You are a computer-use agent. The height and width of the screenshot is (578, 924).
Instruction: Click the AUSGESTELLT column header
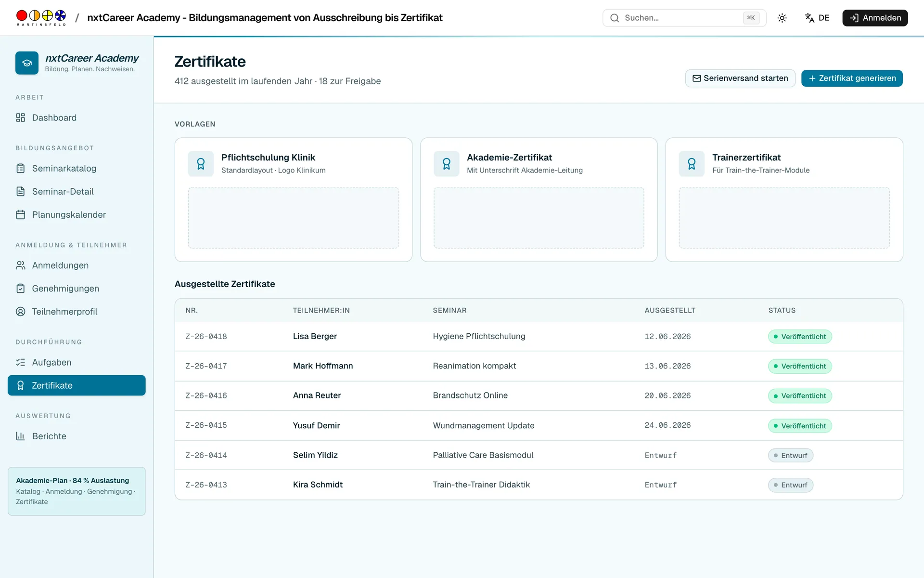[670, 310]
